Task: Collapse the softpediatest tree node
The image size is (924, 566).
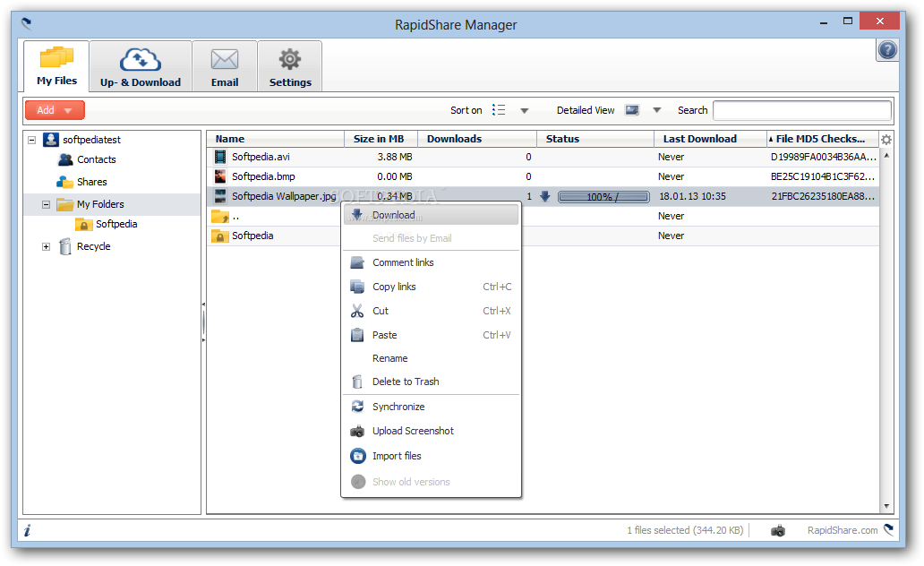Action: 32,140
